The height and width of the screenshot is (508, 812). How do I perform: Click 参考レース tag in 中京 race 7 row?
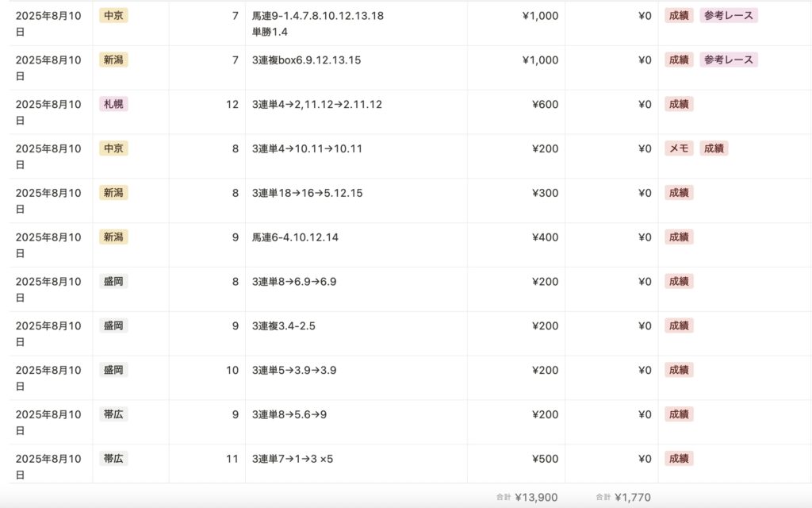coord(729,16)
